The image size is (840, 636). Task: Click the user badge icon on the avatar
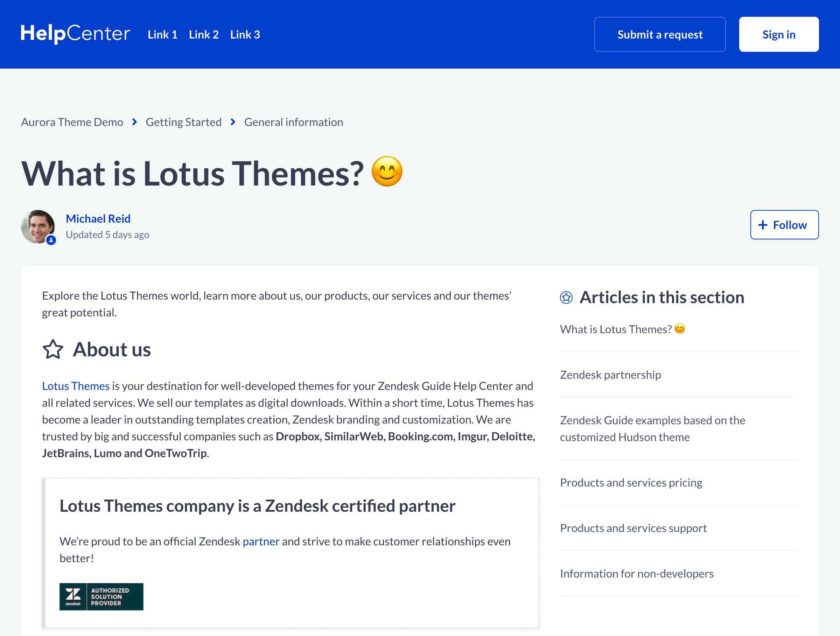(x=51, y=240)
